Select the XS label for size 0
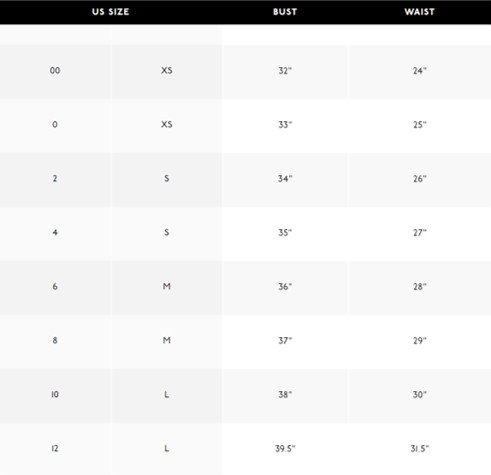Image resolution: width=491 pixels, height=475 pixels. [x=167, y=124]
